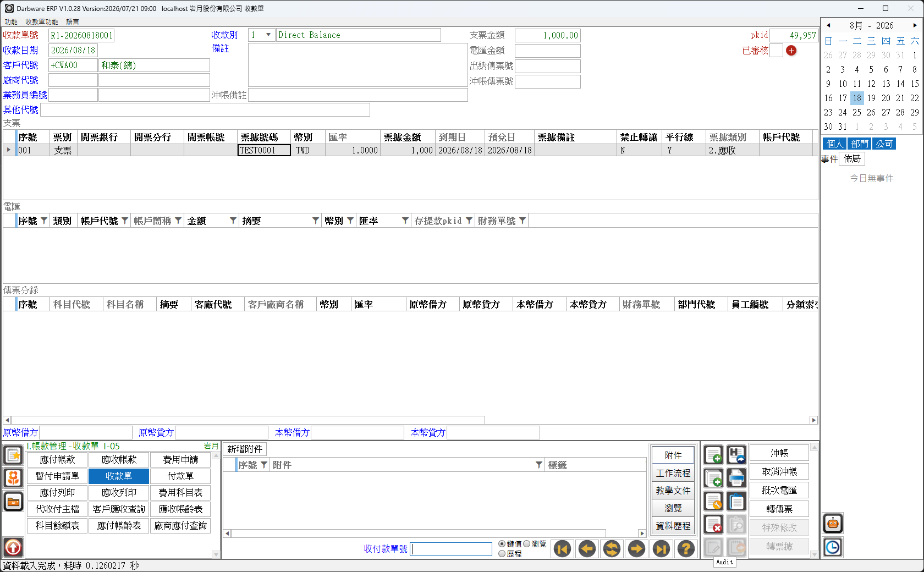Open filter for 帳戶代號 column
This screenshot has height=572, width=924.
[x=125, y=221]
